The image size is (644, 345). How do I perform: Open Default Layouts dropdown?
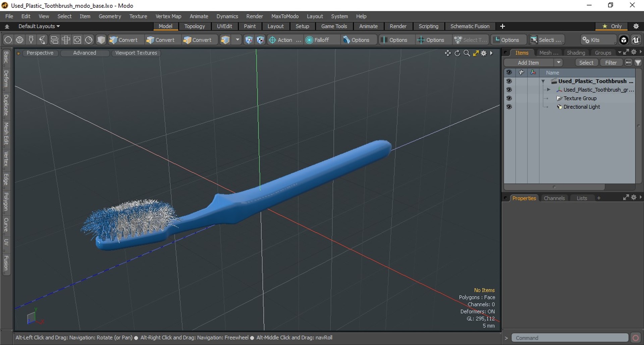pyautogui.click(x=39, y=26)
